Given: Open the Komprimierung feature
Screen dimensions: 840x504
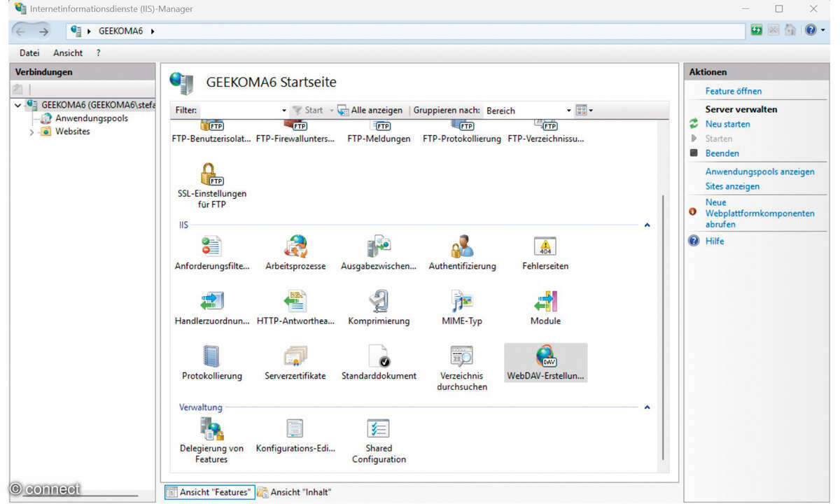Looking at the screenshot, I should (x=379, y=308).
